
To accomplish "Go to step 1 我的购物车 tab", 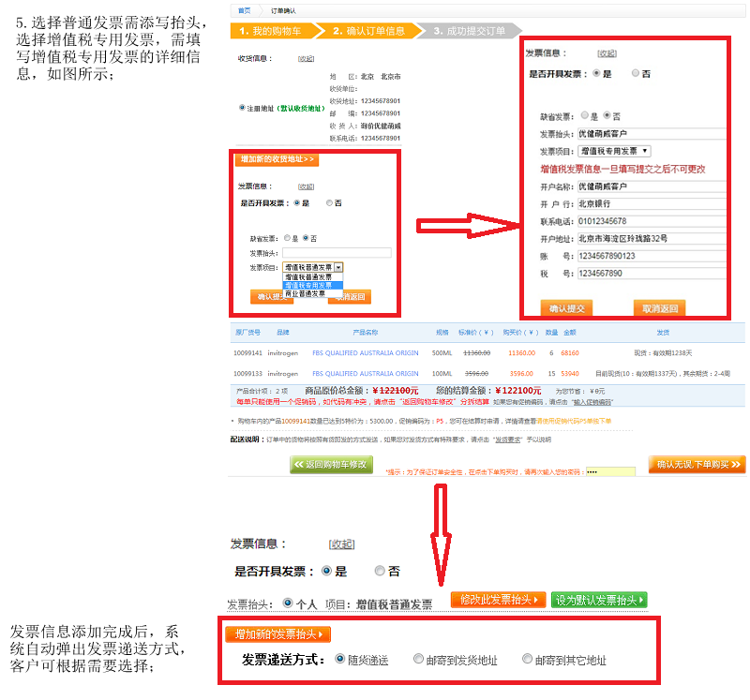I will coord(273,31).
